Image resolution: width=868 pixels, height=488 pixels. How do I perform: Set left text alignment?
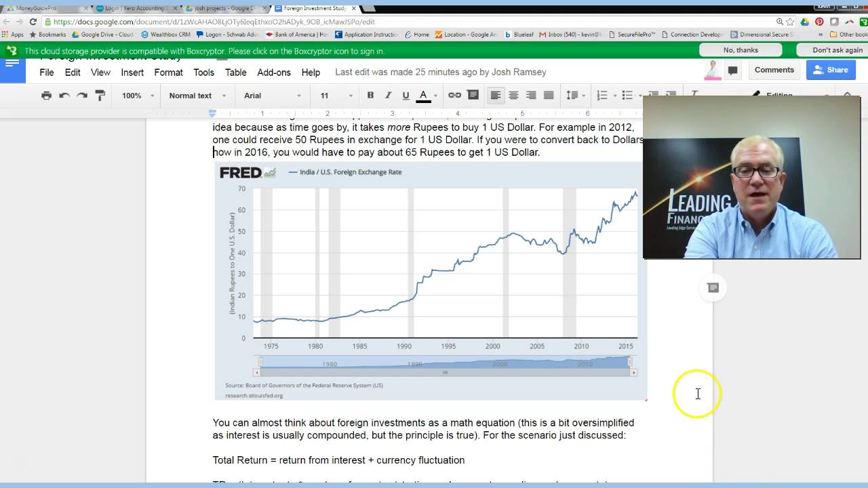(496, 96)
